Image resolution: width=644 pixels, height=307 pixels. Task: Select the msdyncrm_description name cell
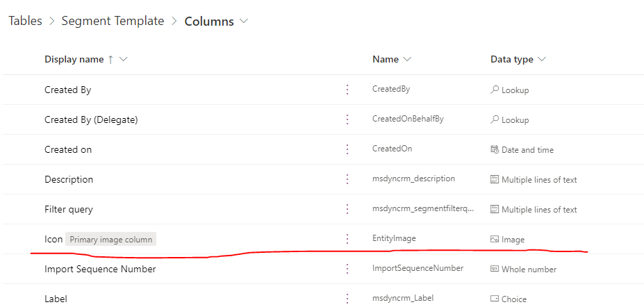click(x=413, y=179)
